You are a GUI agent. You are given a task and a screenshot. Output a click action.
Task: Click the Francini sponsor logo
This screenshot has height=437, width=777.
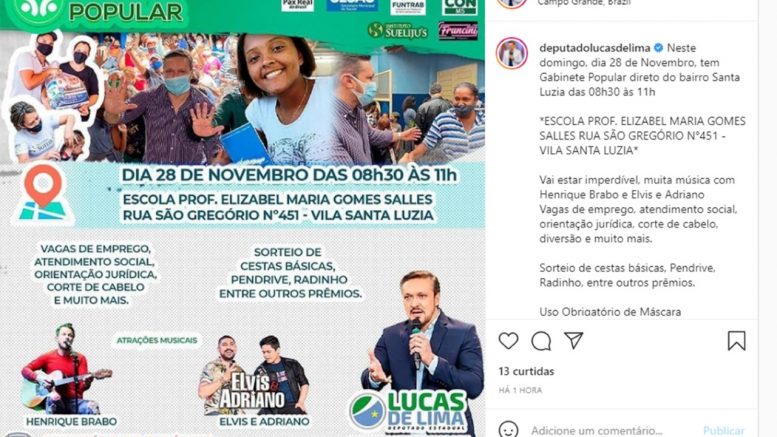click(458, 31)
